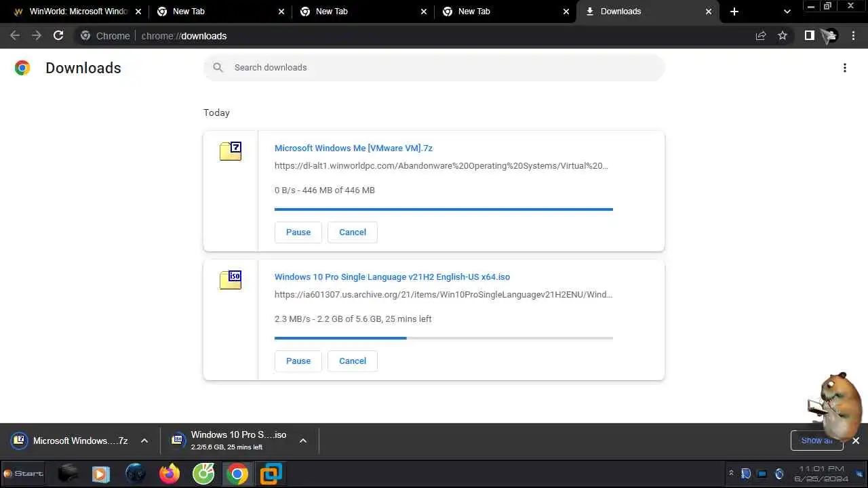The width and height of the screenshot is (868, 488).
Task: Pause the Windows Me 7z download
Action: (x=298, y=232)
